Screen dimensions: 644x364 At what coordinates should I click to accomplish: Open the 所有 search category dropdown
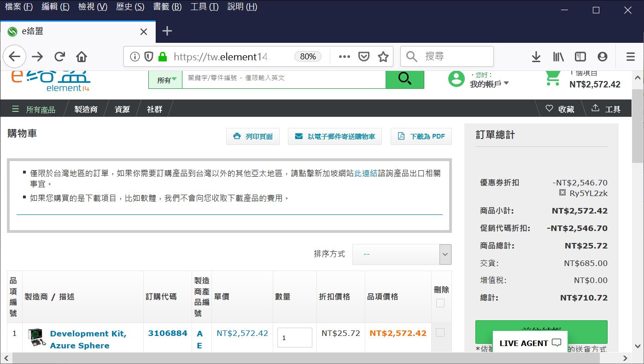tap(165, 80)
